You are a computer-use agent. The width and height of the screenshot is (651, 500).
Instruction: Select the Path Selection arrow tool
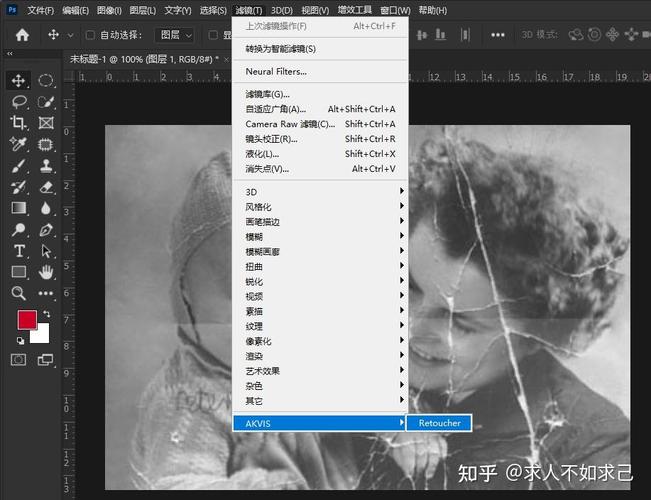tap(46, 250)
